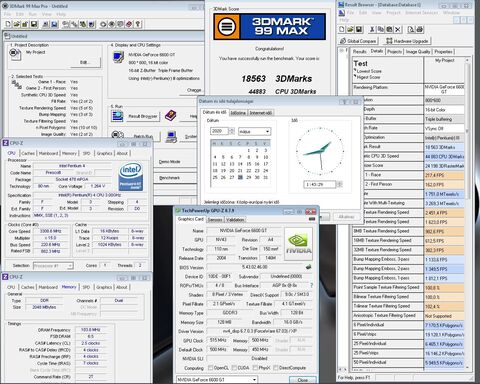Click Print preview icon in Result Browser toolbar

coord(411,30)
